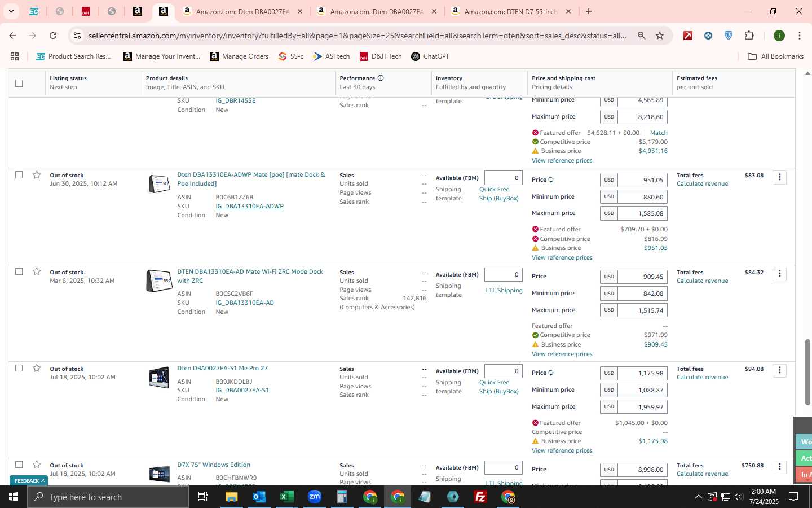Click the page vertical scrollbar thumb

click(x=807, y=371)
